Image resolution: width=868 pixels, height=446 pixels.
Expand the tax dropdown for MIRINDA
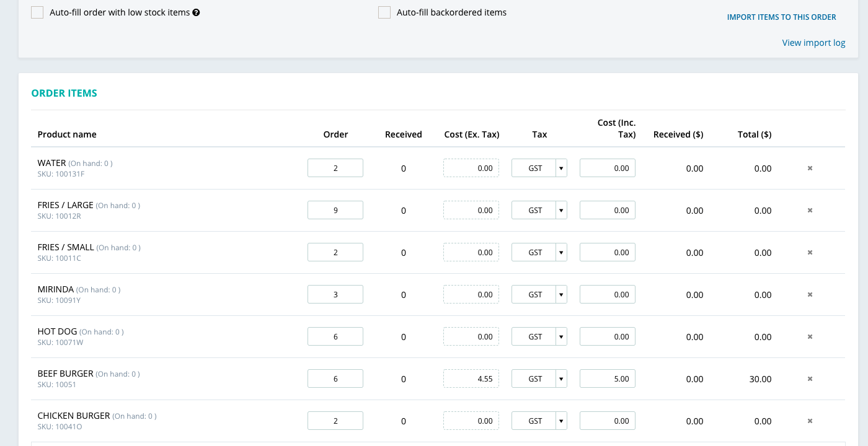click(561, 295)
